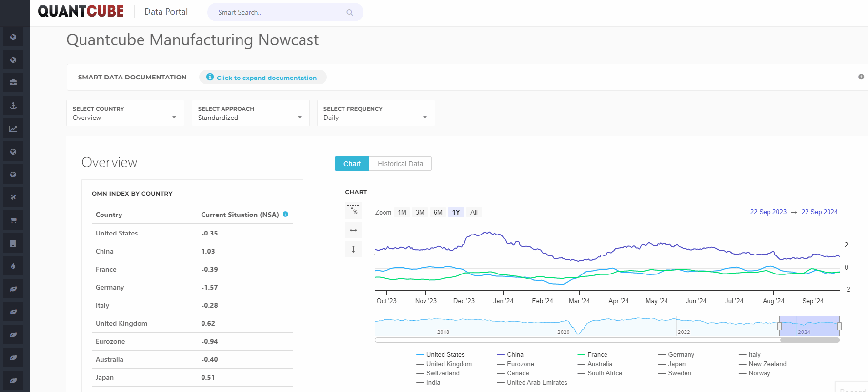The width and height of the screenshot is (868, 392).
Task: Set zoom range to 1M
Action: click(402, 212)
